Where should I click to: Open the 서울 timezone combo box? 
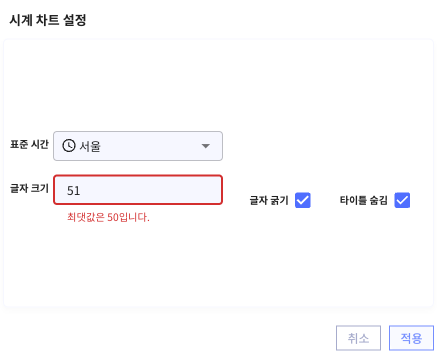[x=138, y=146]
